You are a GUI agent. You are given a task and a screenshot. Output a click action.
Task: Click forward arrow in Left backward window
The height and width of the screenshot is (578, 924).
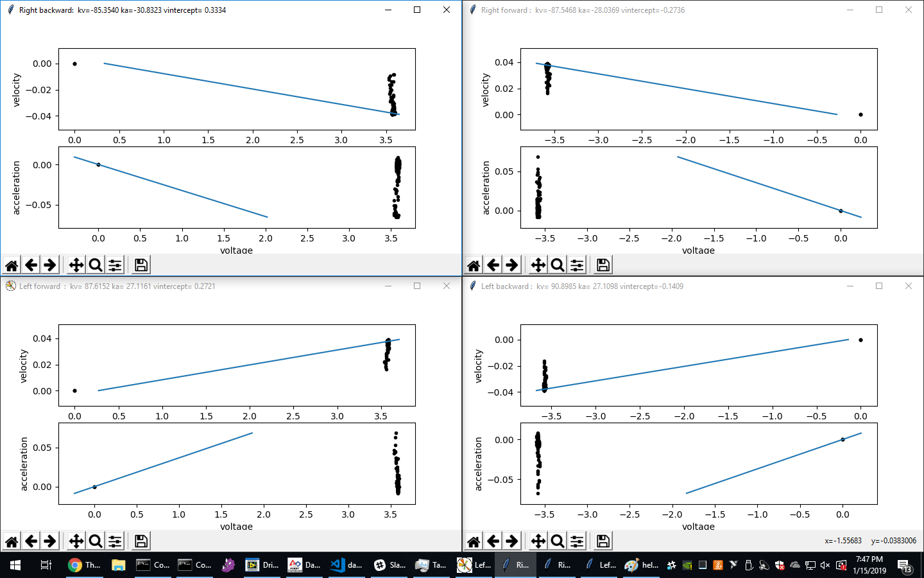click(x=512, y=541)
